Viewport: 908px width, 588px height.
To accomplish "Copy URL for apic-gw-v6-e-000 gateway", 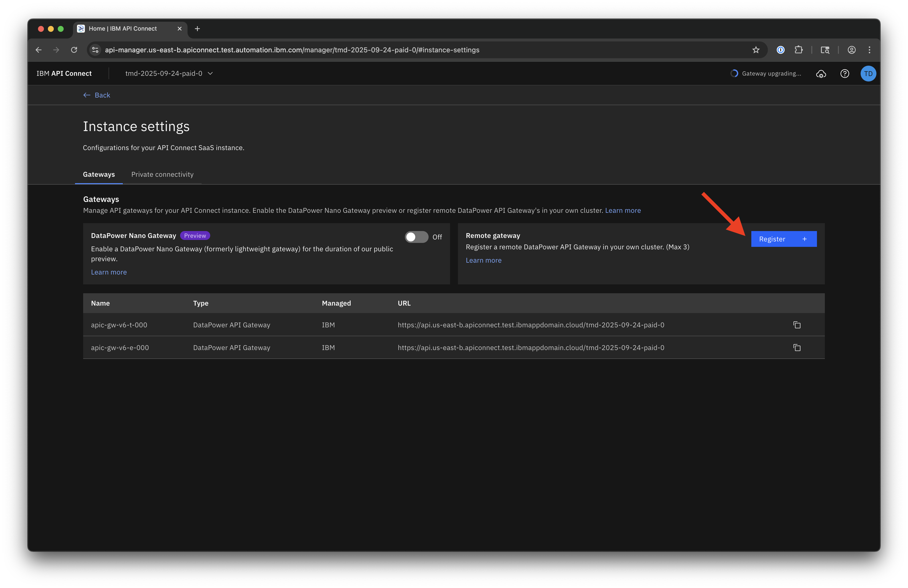I will pos(797,348).
